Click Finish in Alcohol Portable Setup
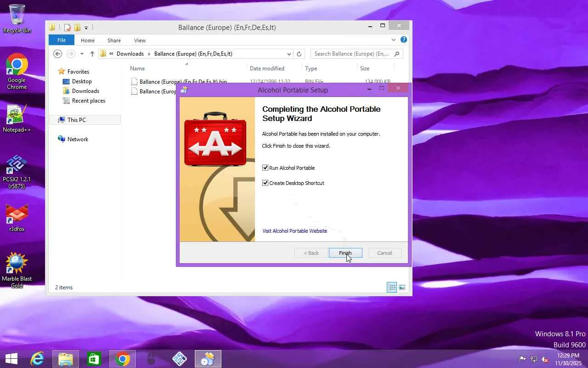The height and width of the screenshot is (368, 588). [x=345, y=253]
